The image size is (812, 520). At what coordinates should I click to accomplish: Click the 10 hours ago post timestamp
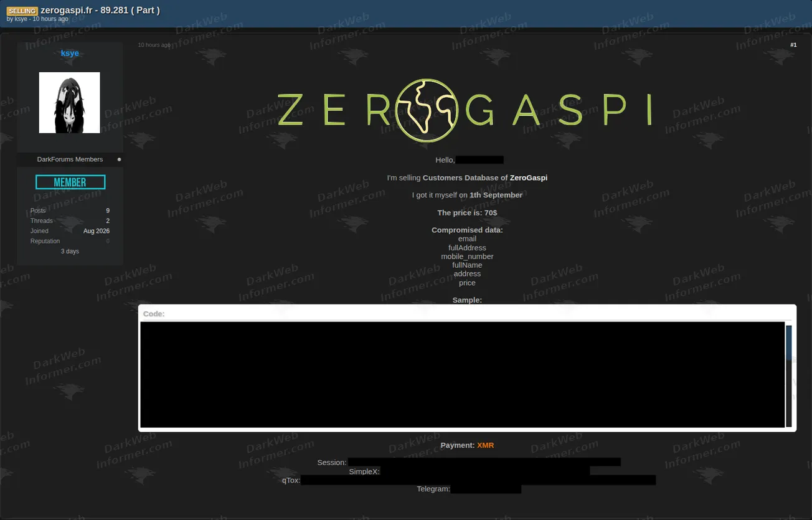(154, 45)
